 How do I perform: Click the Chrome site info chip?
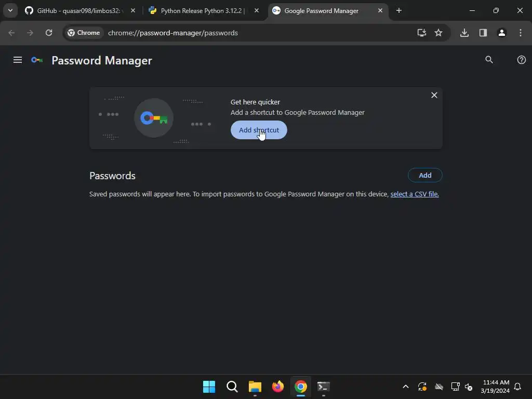[84, 33]
